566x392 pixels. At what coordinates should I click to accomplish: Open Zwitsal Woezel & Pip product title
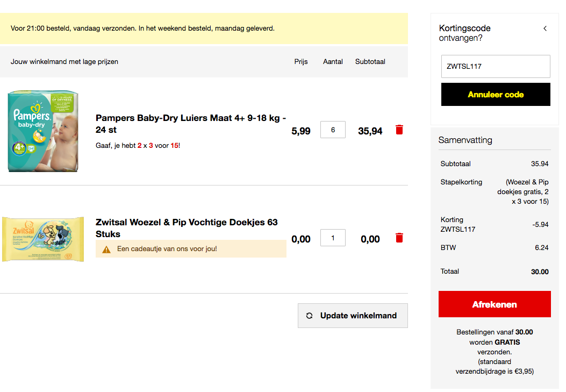(187, 228)
